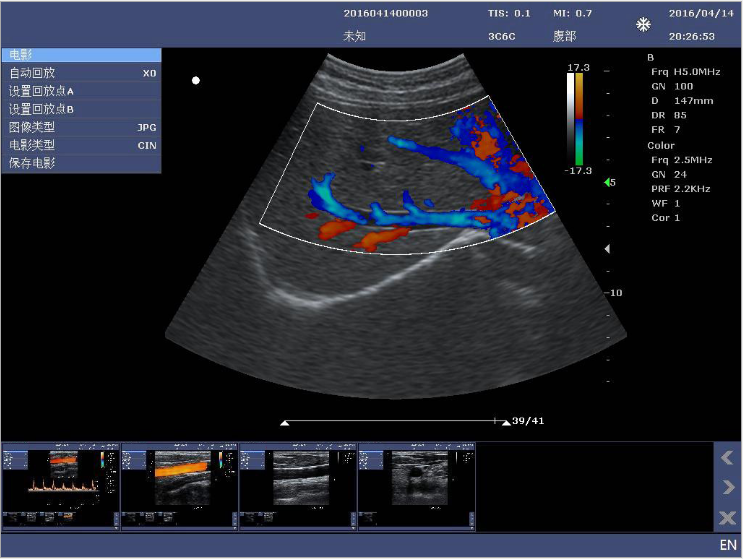Choose 设置回放点B menu entry
This screenshot has width=743, height=559.
[82, 109]
